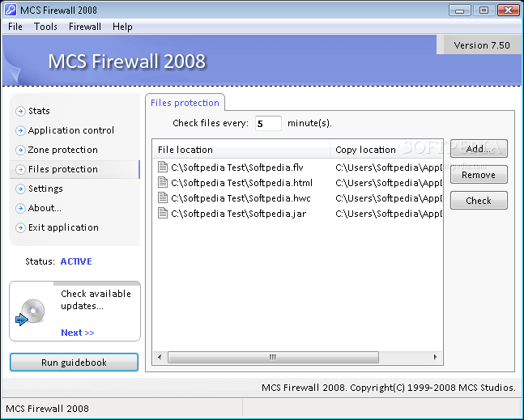Click the arrow icon beside Exit application
The width and height of the screenshot is (524, 420).
[x=20, y=227]
